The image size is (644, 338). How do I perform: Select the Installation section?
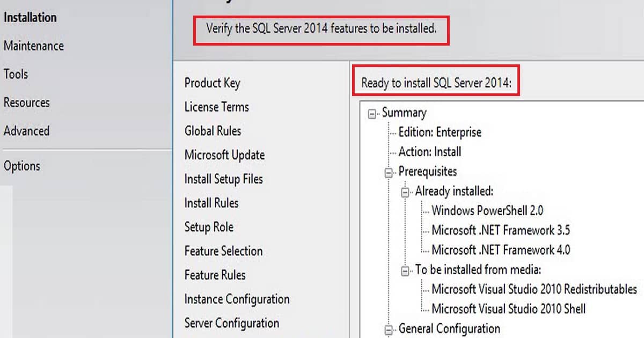click(x=30, y=18)
